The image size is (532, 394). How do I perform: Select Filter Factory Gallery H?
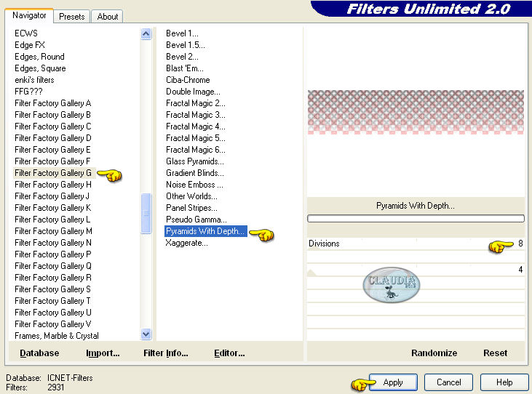coord(53,185)
